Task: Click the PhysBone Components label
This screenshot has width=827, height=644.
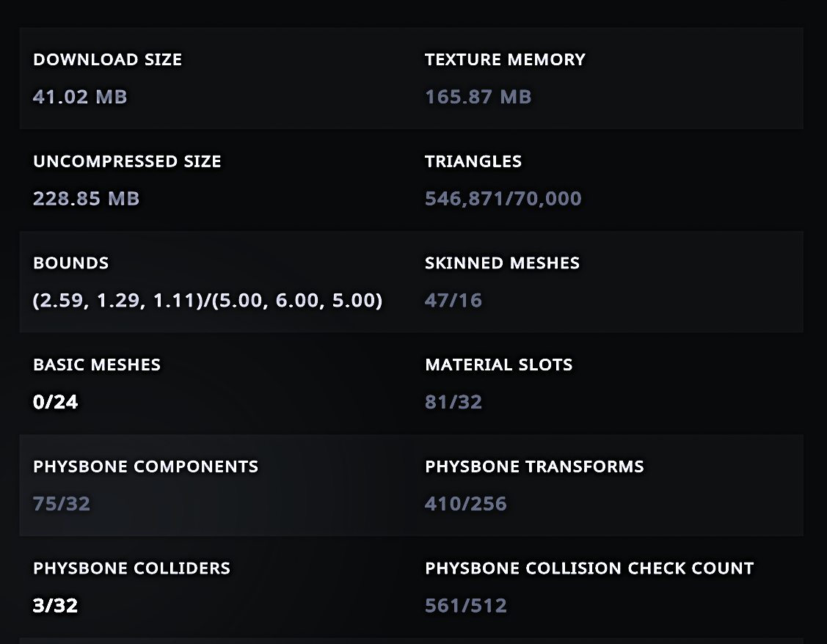Action: coord(145,467)
